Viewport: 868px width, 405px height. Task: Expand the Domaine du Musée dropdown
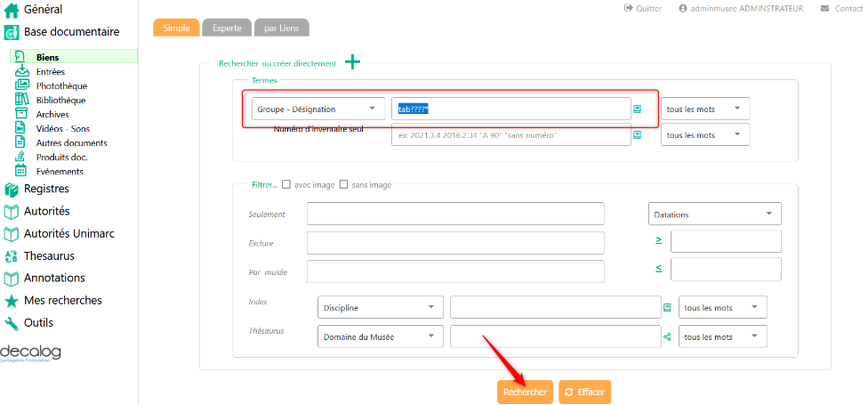coord(380,336)
